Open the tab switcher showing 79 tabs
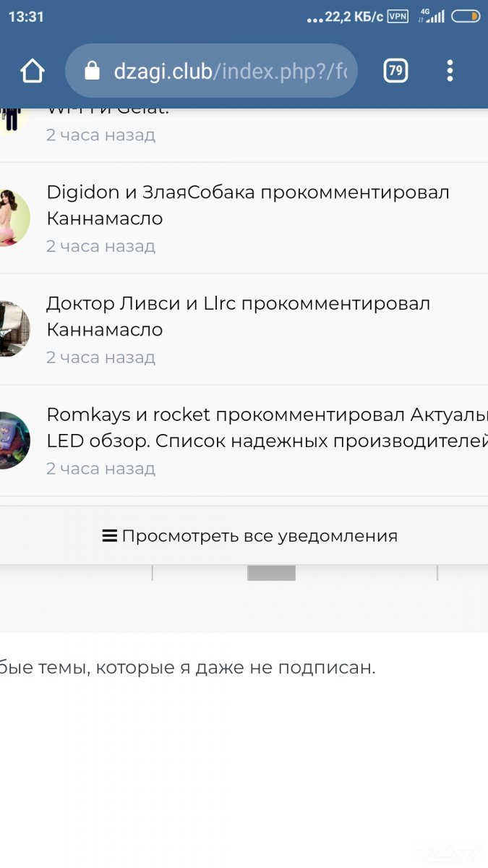This screenshot has height=868, width=488. point(395,70)
